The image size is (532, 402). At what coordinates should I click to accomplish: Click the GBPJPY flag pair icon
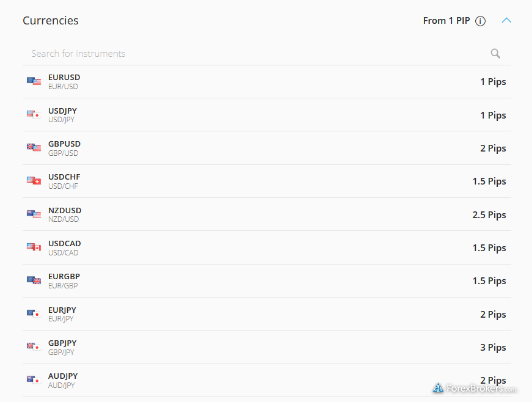34,346
